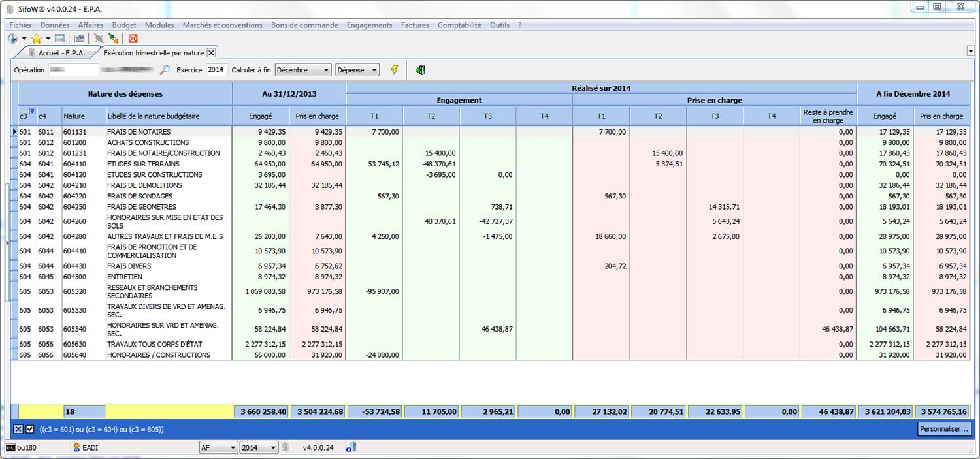Click the total 3 660 258,40 footer cell
This screenshot has height=459, width=980.
point(261,411)
